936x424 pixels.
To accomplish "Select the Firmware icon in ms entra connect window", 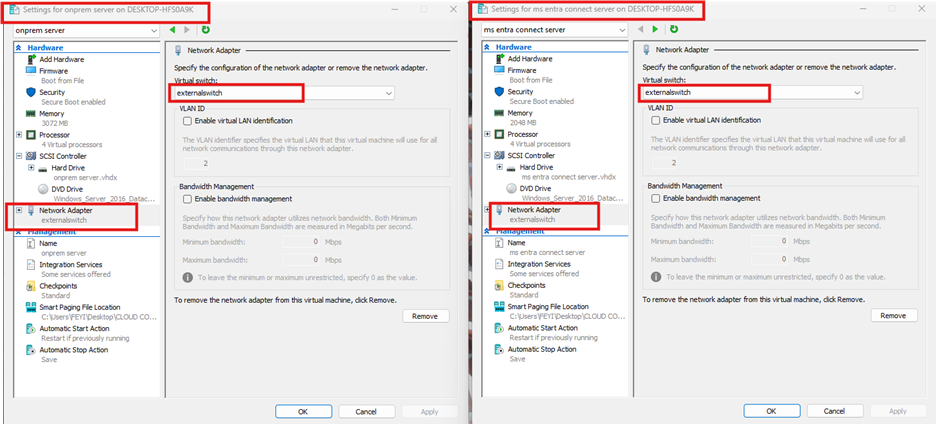I will [x=498, y=71].
